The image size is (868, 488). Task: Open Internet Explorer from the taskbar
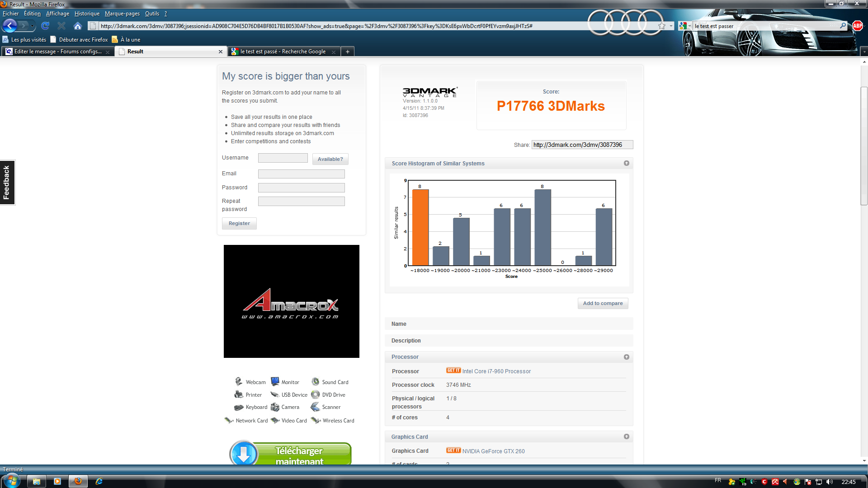(99, 481)
